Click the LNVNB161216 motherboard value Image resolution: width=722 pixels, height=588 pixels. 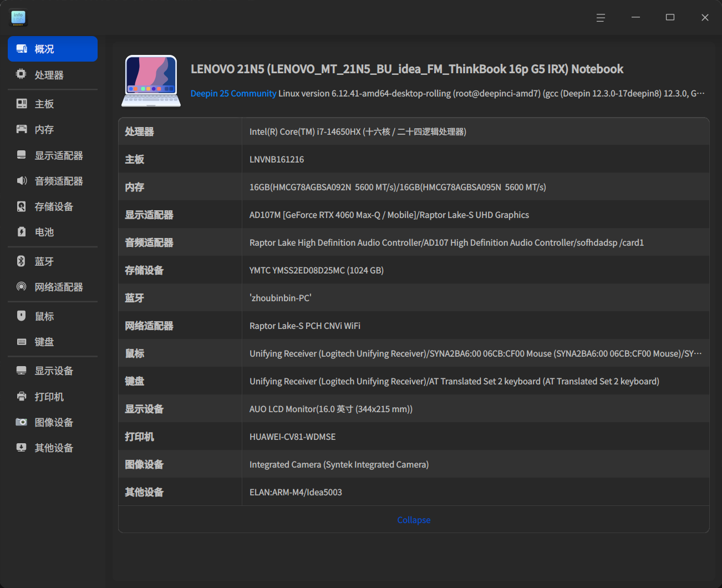(x=277, y=159)
